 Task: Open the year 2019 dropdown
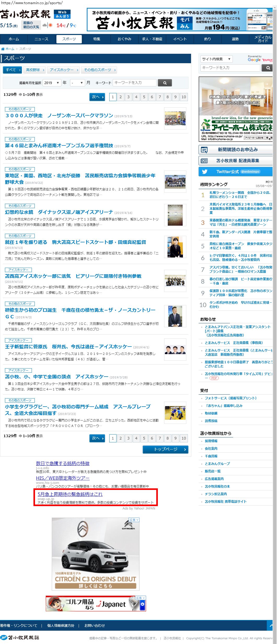[x=52, y=83]
